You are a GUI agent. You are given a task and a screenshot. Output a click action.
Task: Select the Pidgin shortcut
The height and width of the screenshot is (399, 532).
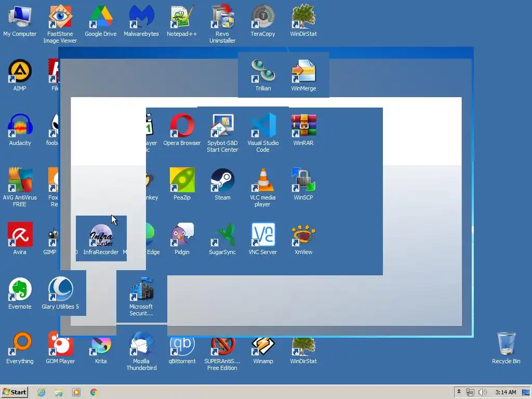click(182, 238)
